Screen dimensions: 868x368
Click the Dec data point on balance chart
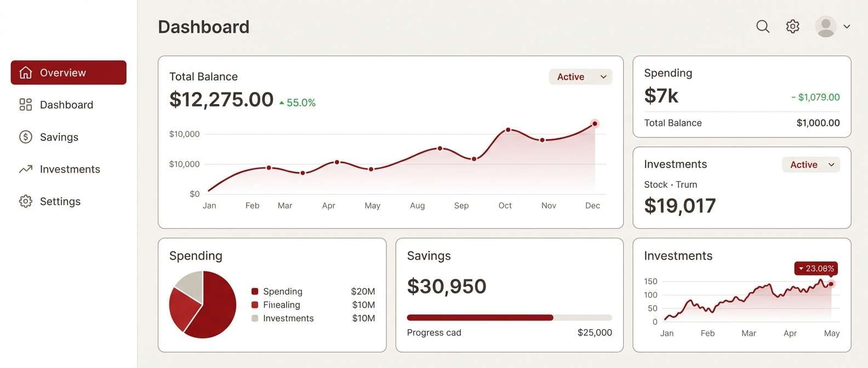coord(595,124)
